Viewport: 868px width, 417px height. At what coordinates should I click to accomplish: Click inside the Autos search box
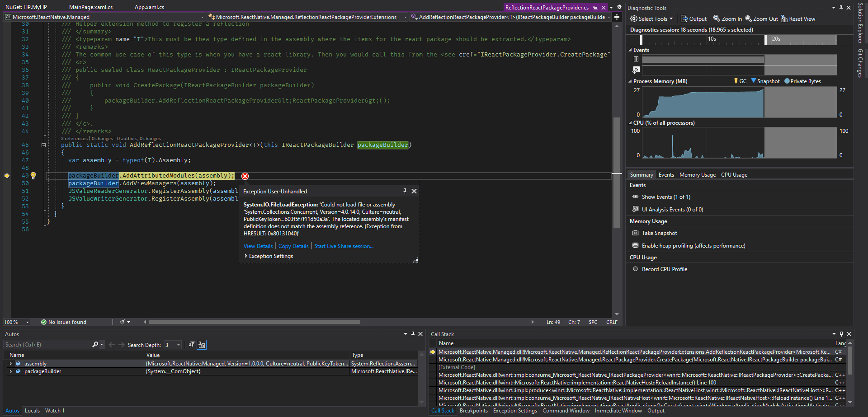coord(45,344)
